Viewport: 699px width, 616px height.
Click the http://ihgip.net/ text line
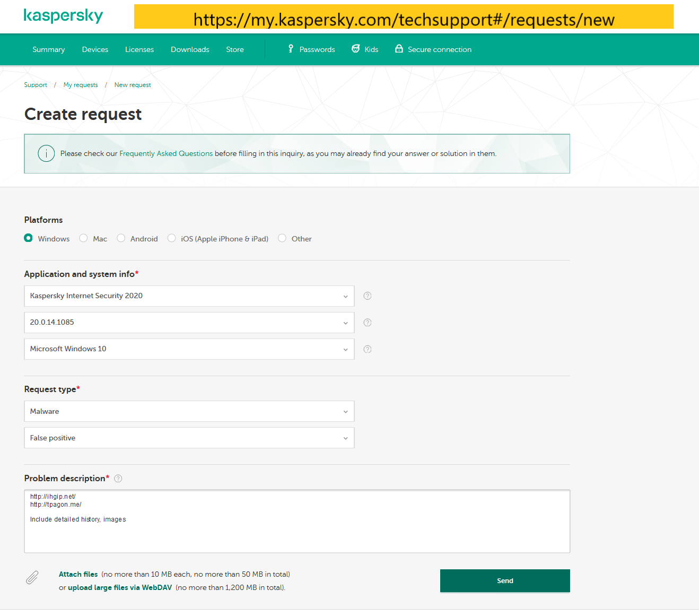pyautogui.click(x=53, y=497)
